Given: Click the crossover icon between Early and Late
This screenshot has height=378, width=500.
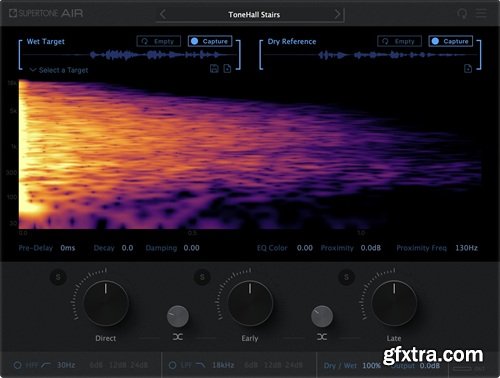Looking at the screenshot, I should [x=322, y=337].
